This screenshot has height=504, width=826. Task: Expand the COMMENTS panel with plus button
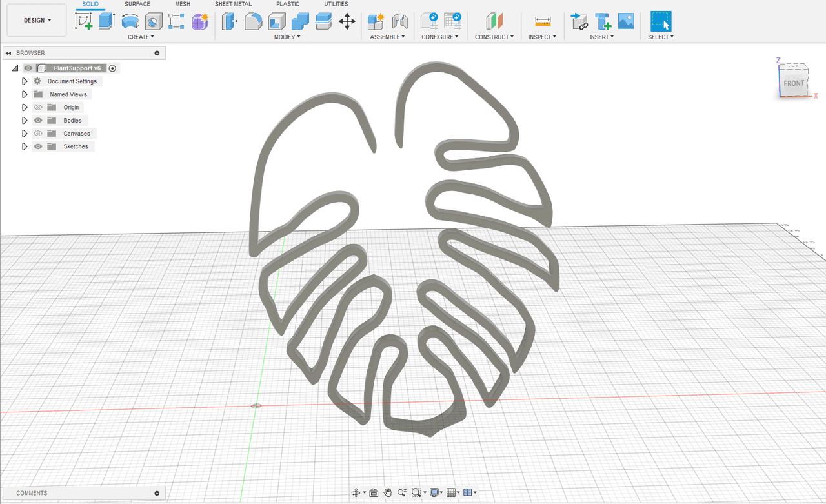pos(157,493)
